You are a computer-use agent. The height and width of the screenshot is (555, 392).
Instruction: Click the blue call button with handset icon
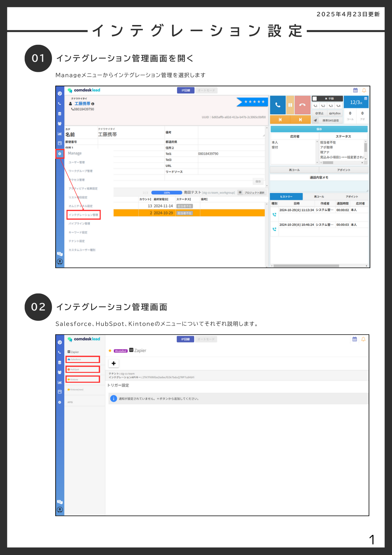(x=278, y=105)
